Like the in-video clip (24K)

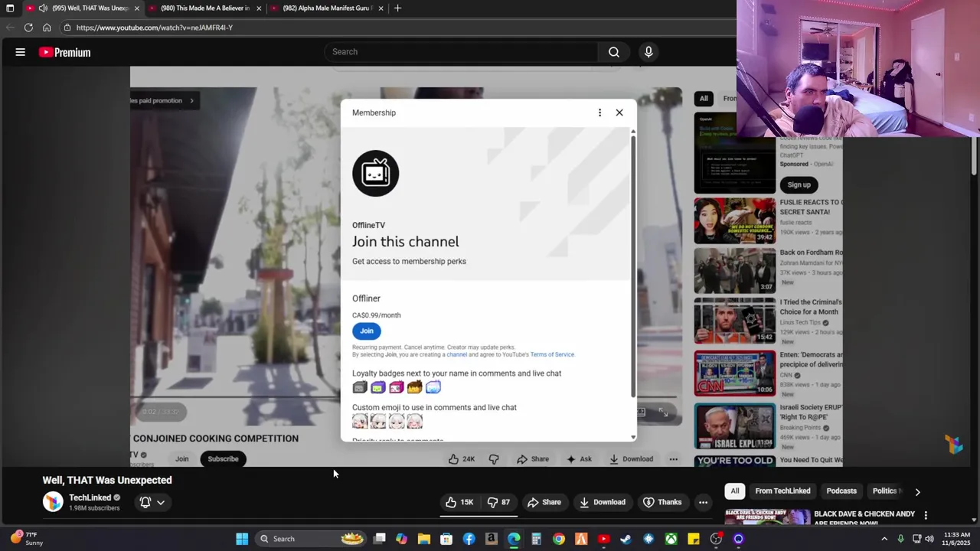tap(462, 459)
